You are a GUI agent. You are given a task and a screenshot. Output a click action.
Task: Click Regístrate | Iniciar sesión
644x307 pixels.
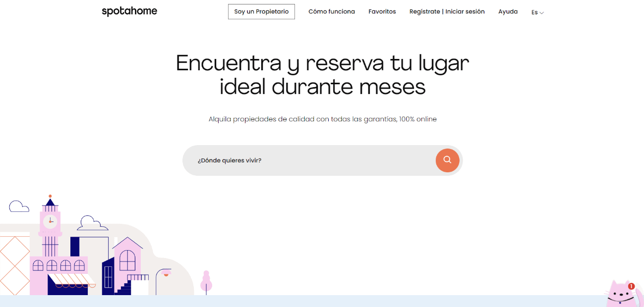tap(447, 11)
